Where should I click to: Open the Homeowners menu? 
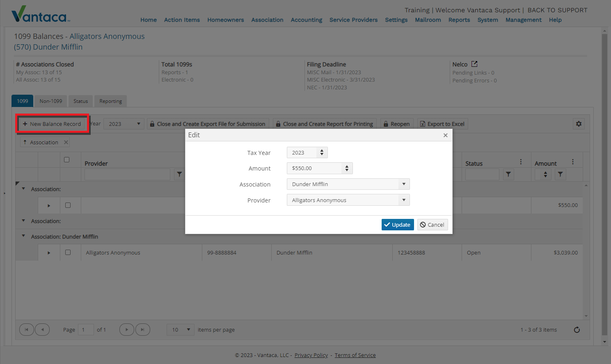226,20
